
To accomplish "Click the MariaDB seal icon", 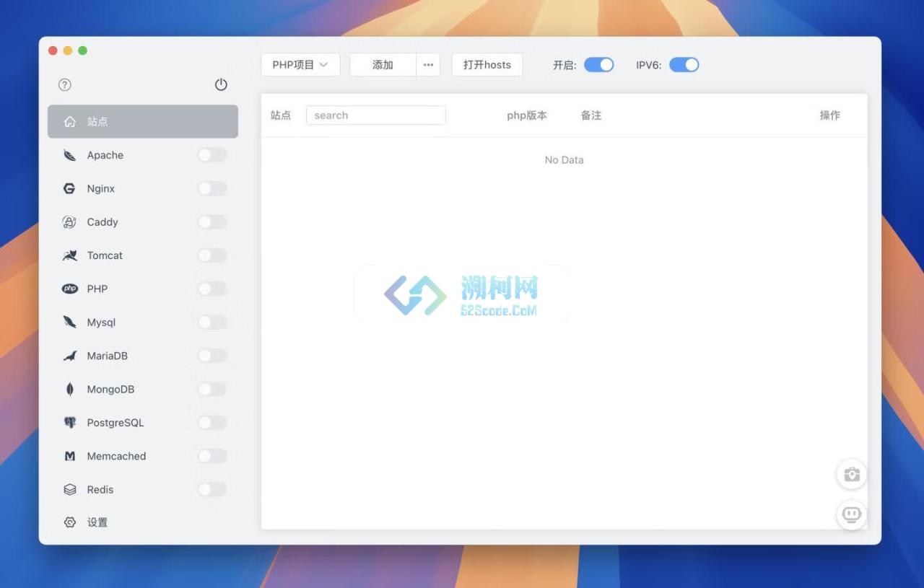I will [70, 356].
